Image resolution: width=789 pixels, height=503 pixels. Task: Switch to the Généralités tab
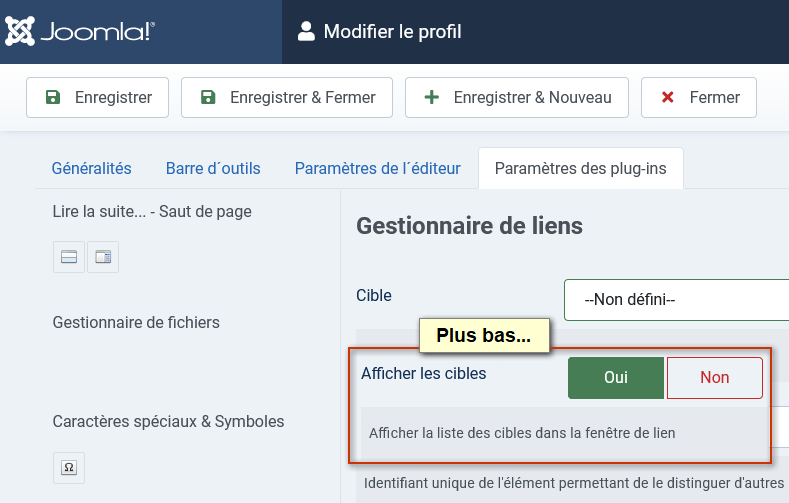point(92,169)
